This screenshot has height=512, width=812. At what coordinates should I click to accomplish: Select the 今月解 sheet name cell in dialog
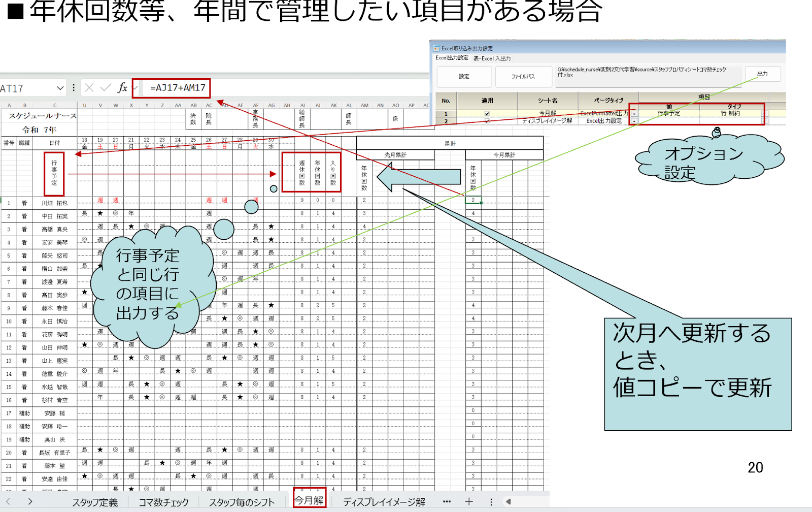pos(548,113)
